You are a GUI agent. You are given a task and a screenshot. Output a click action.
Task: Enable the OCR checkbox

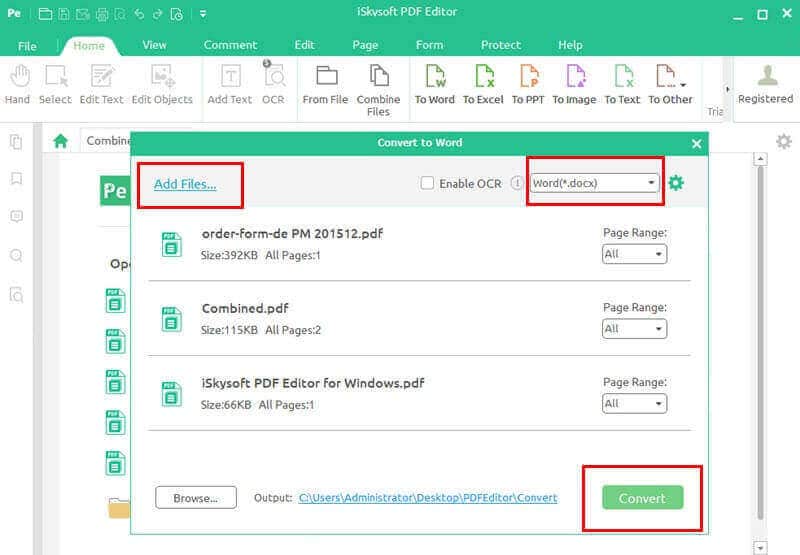[427, 183]
